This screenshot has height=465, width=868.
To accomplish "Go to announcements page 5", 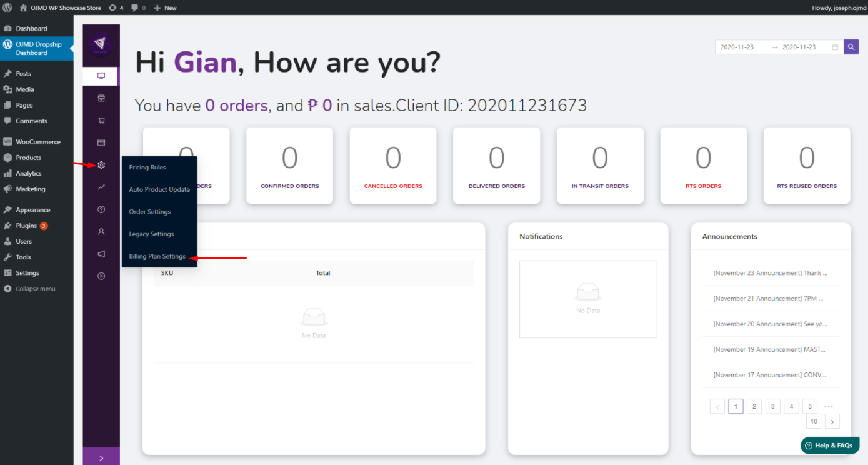I will (x=809, y=407).
